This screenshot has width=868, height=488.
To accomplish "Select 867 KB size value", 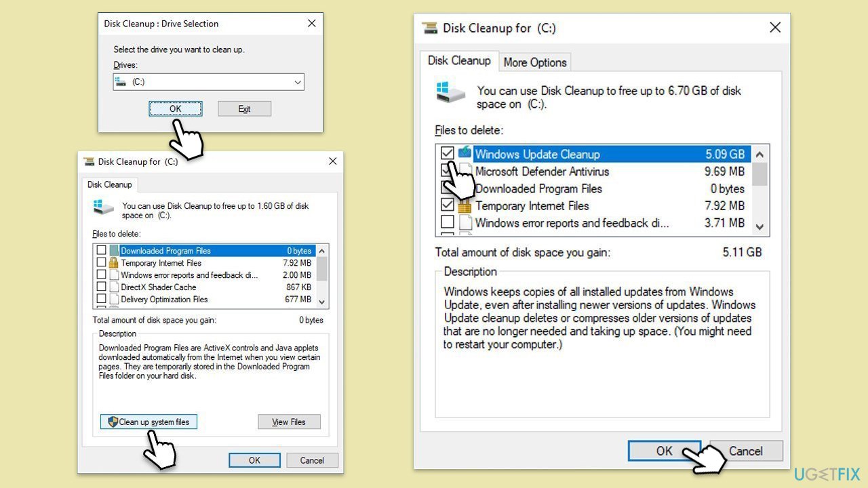I will point(298,287).
